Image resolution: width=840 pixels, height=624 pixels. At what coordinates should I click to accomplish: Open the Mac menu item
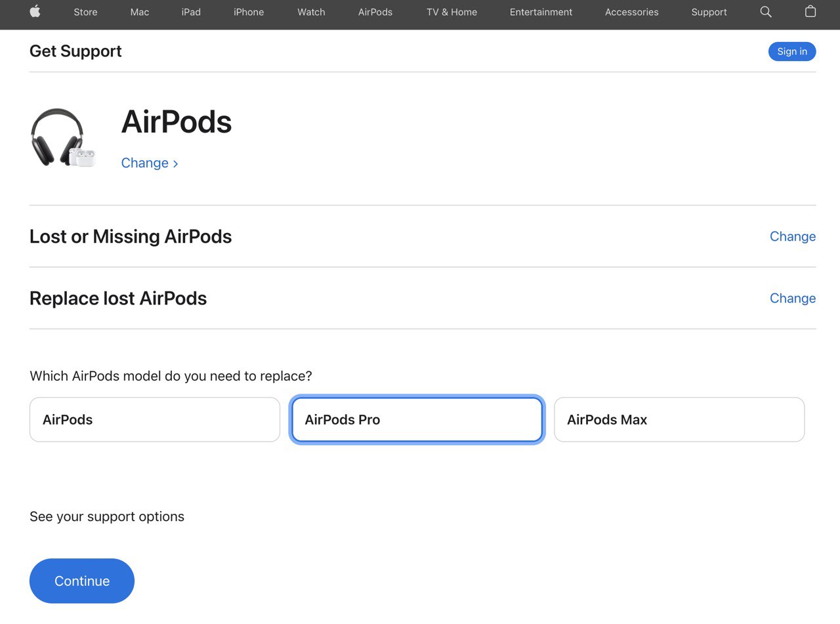click(x=140, y=12)
